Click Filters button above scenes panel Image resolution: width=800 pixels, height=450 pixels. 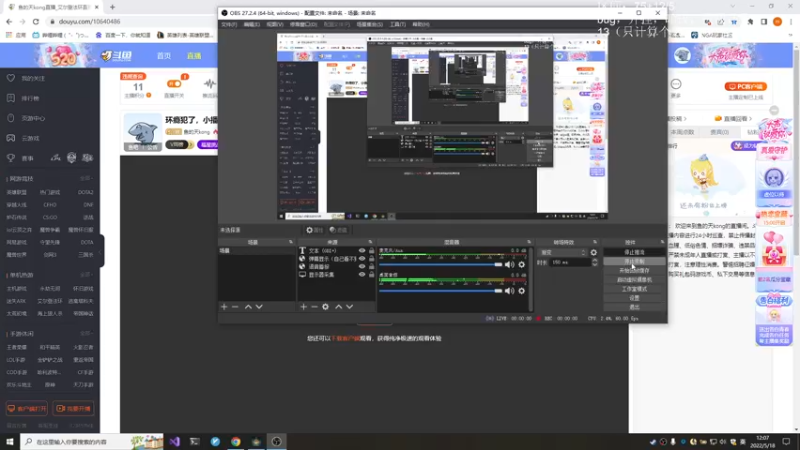tap(338, 230)
